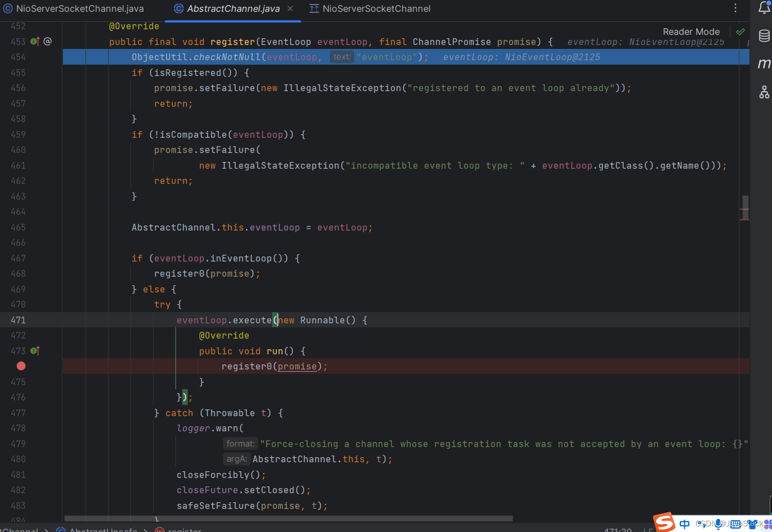The image size is (772, 532).
Task: Click the input method microphone icon
Action: point(719,524)
